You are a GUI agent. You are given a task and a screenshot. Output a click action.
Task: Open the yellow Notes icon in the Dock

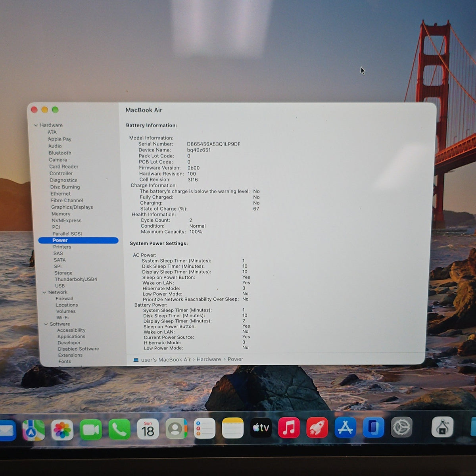coord(232,428)
